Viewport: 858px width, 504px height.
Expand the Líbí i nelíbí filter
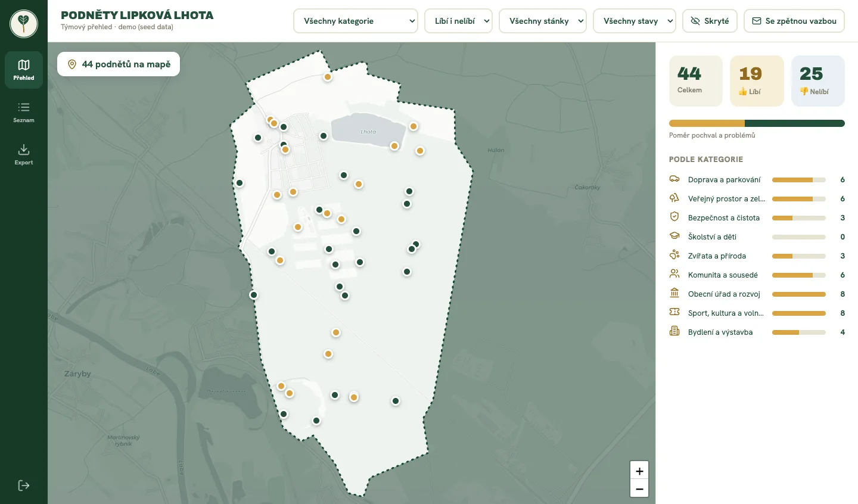click(458, 21)
